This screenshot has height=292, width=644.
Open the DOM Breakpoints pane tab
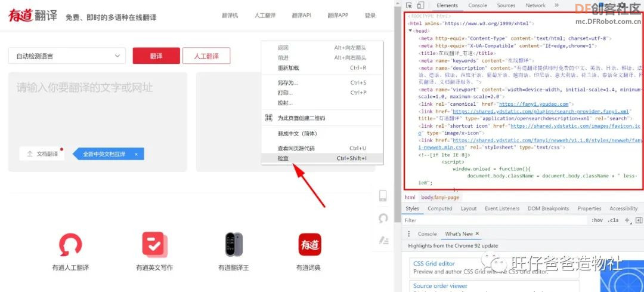click(x=549, y=208)
